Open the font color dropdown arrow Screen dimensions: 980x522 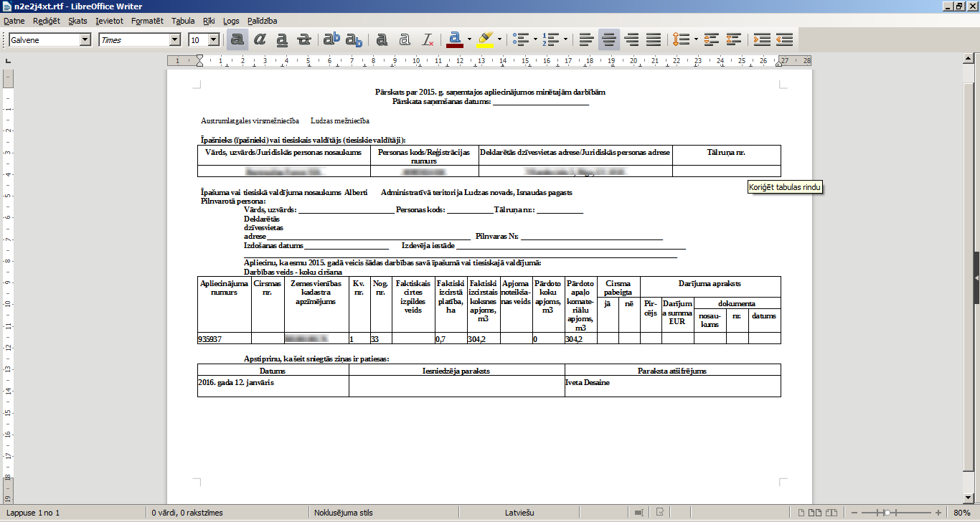(x=468, y=39)
